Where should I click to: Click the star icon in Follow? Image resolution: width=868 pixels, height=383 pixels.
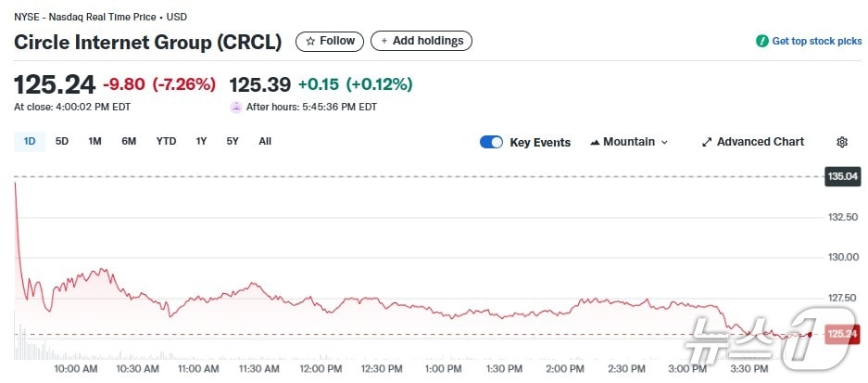310,41
